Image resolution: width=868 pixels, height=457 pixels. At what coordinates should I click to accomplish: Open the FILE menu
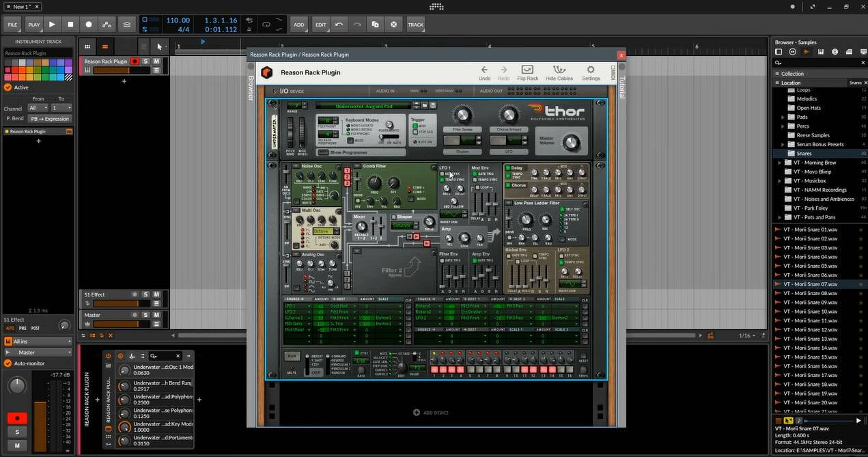tap(12, 25)
